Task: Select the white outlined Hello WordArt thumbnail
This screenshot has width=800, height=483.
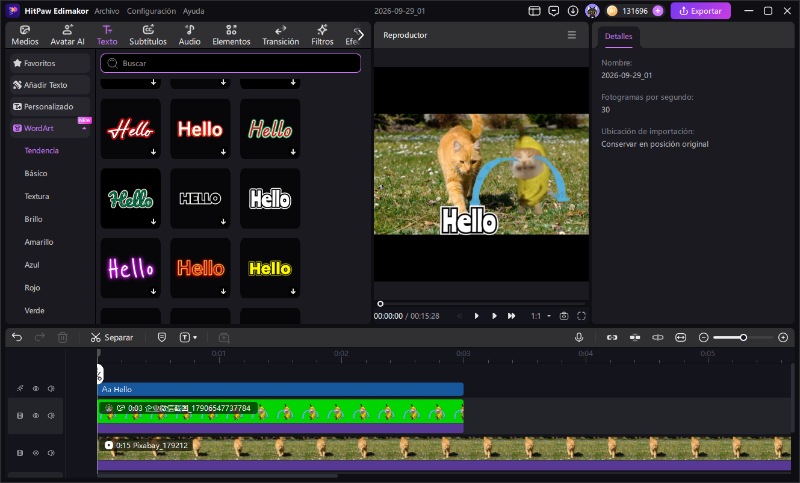Action: coord(270,198)
